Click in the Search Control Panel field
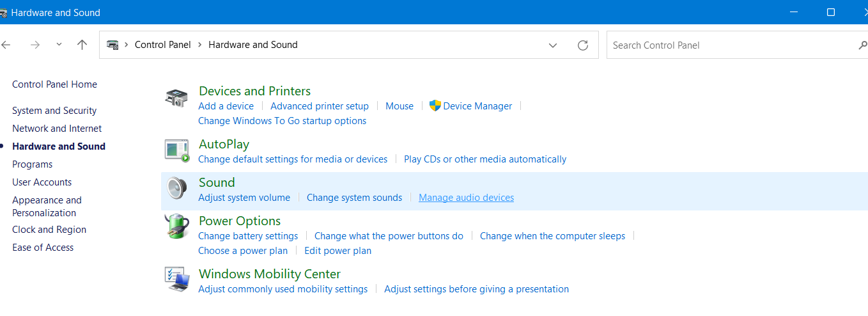This screenshot has height=316, width=868. [x=729, y=45]
